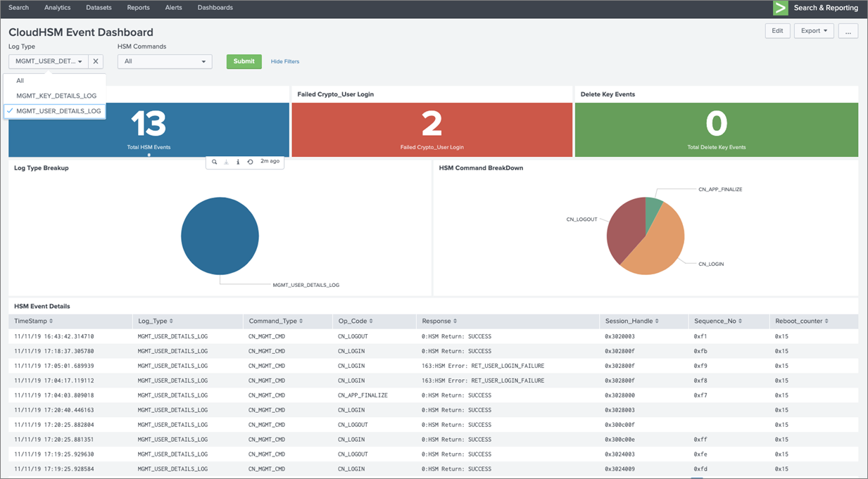Show panel info via the inspect icon
The width and height of the screenshot is (868, 479).
pos(238,162)
